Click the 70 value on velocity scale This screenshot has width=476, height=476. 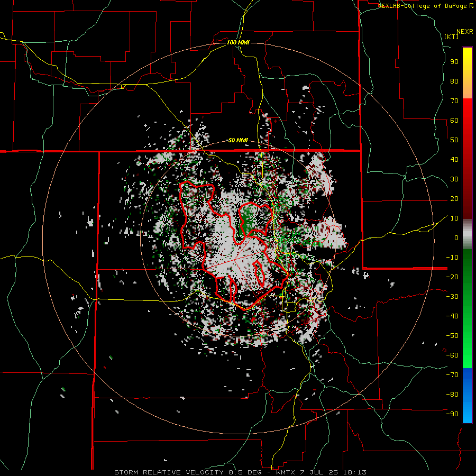(x=454, y=101)
